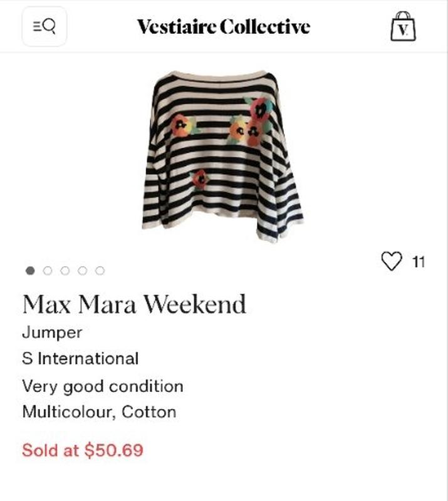Click the Sold at $50.69 price
Image resolution: width=448 pixels, height=501 pixels.
tap(83, 450)
